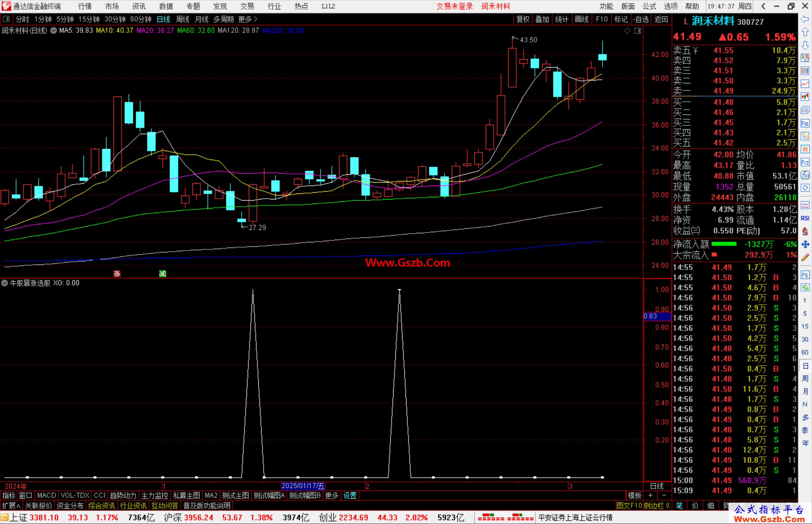Click the 张 marker on the timeline
This screenshot has width=812, height=524.
click(117, 273)
